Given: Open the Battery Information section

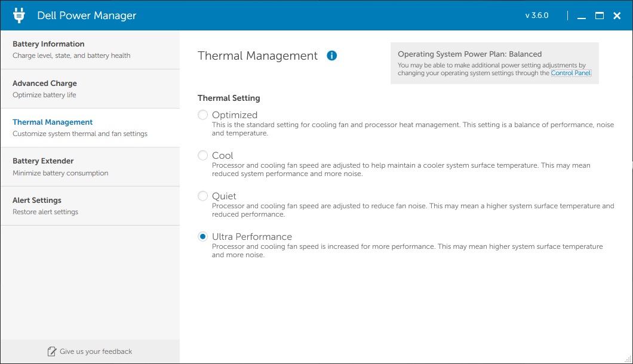Looking at the screenshot, I should click(90, 50).
